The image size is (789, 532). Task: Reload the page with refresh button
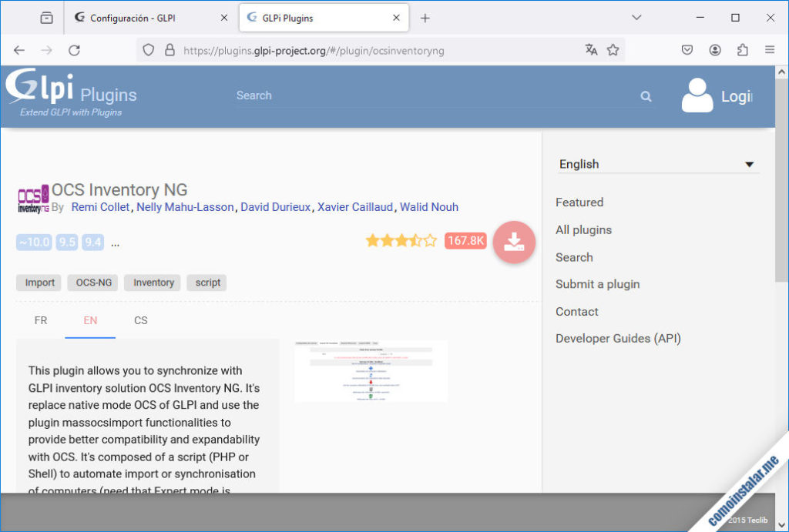(x=74, y=50)
